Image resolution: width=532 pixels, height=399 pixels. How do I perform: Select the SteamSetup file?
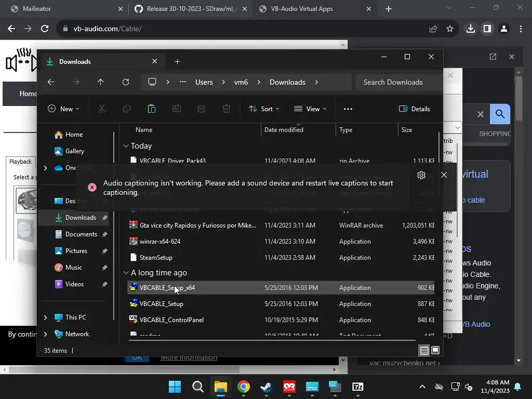pyautogui.click(x=281, y=258)
